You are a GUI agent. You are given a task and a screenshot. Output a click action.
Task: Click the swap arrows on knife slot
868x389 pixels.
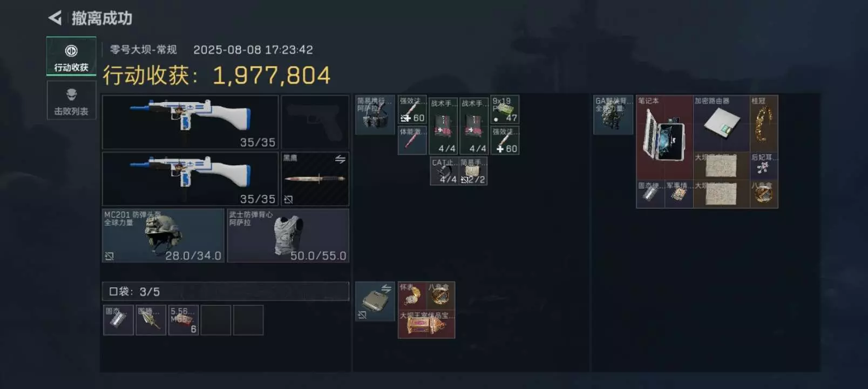click(x=340, y=159)
